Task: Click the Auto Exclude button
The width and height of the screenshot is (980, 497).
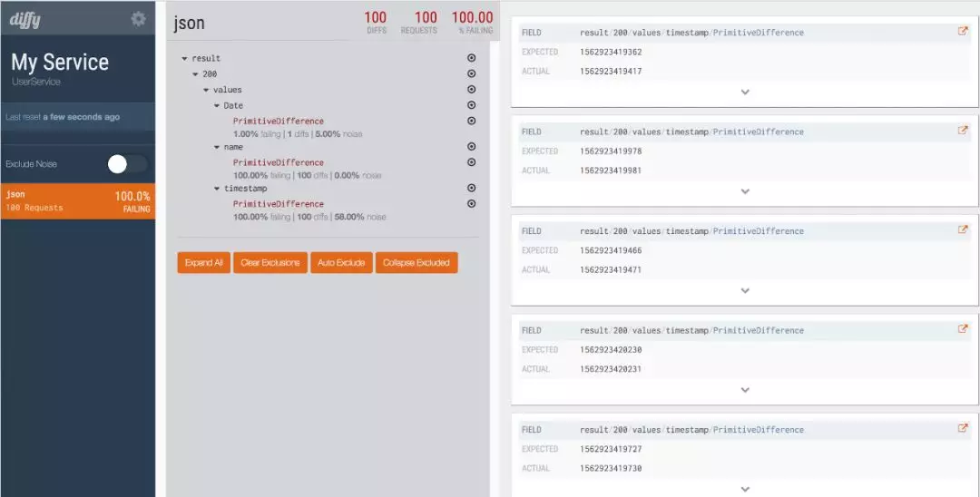Action: pyautogui.click(x=341, y=263)
